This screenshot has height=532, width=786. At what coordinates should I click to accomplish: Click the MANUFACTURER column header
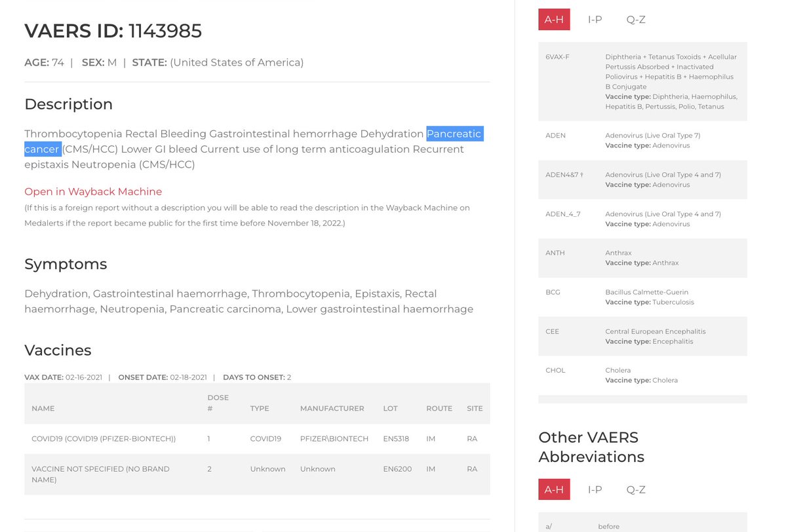point(332,408)
